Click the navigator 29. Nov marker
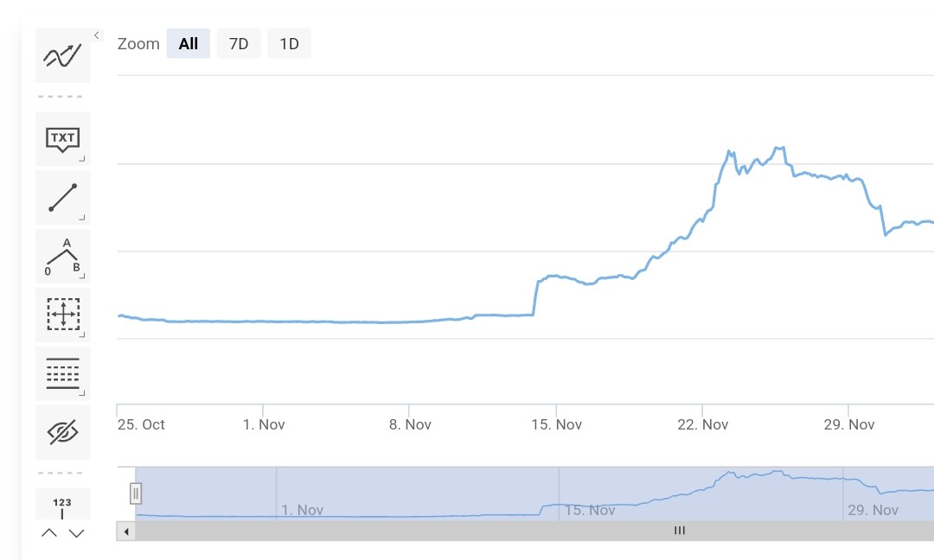The width and height of the screenshot is (934, 560). pos(873,510)
